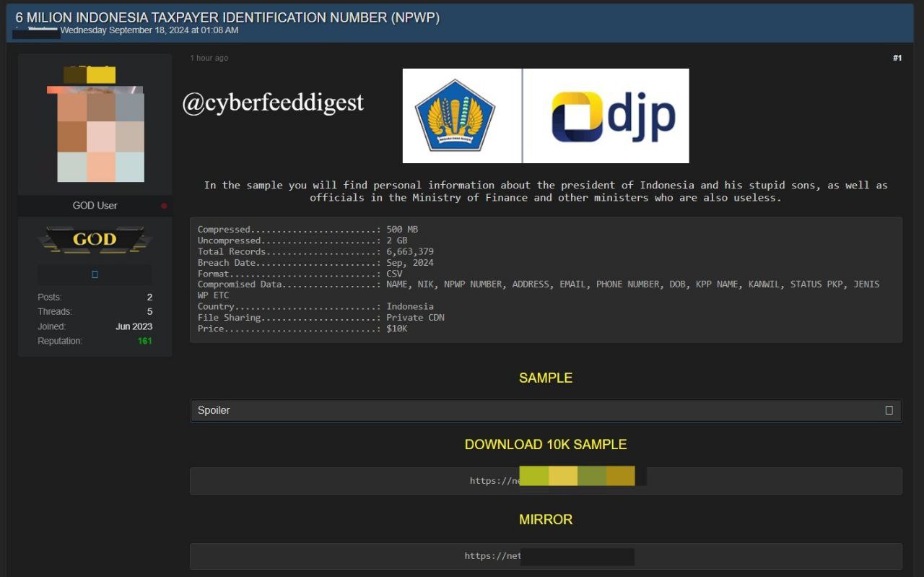The height and width of the screenshot is (577, 924).
Task: Click the 'GOD User' title label
Action: pos(95,206)
